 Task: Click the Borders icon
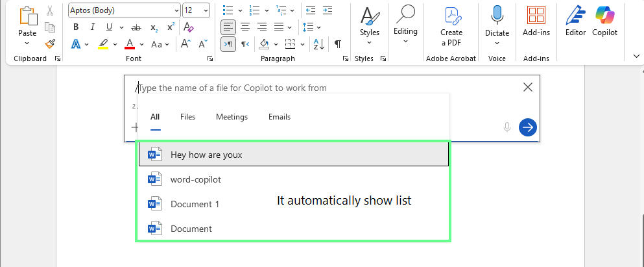(291, 44)
